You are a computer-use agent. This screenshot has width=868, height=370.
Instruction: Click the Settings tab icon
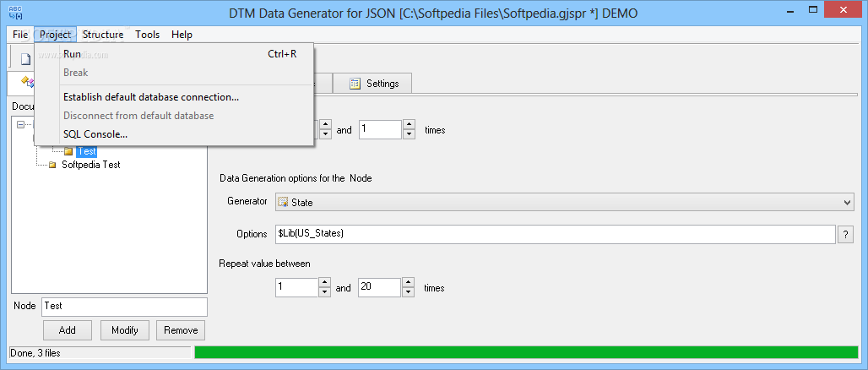[x=355, y=84]
